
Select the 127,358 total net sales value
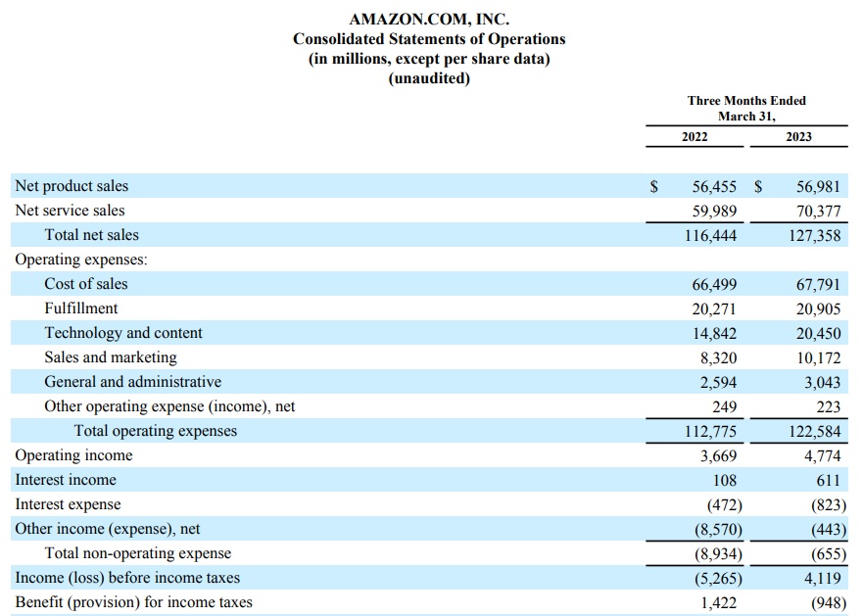pos(815,236)
